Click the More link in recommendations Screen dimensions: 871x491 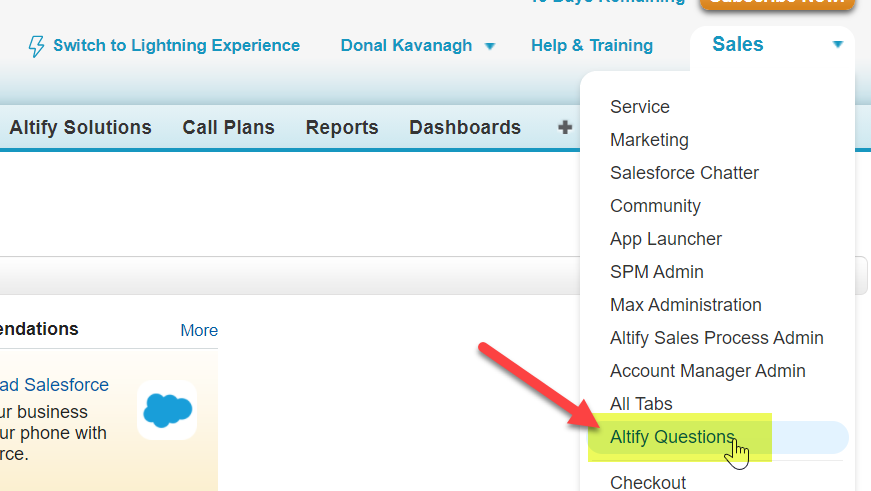pyautogui.click(x=199, y=330)
